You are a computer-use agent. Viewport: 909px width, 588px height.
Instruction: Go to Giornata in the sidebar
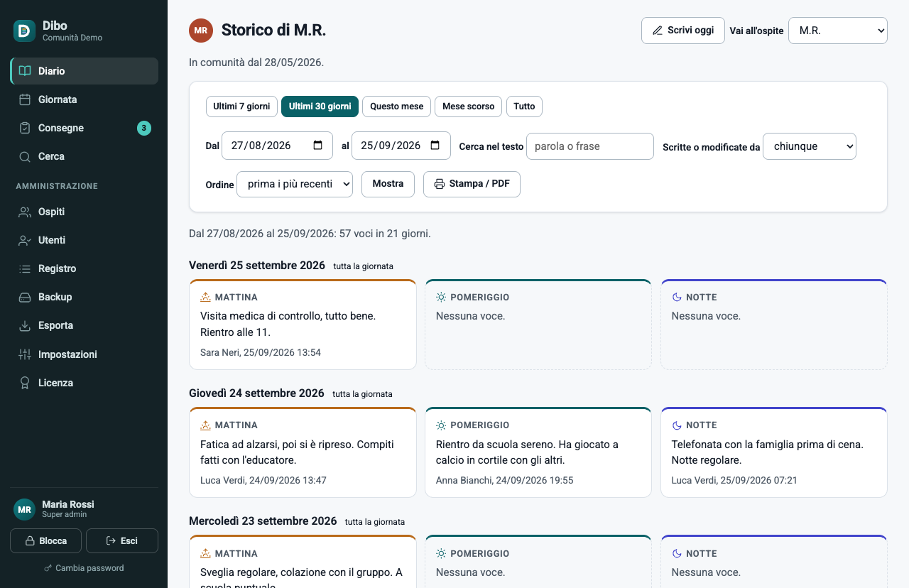pyautogui.click(x=85, y=99)
